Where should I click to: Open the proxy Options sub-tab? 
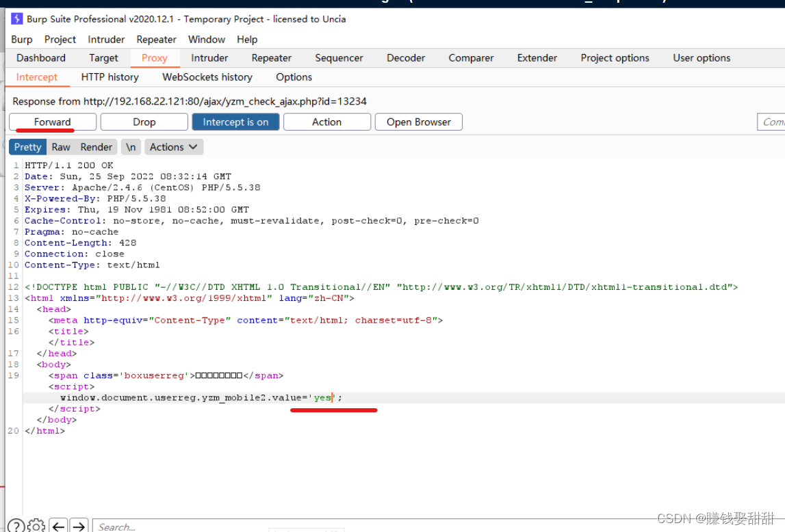click(x=294, y=77)
